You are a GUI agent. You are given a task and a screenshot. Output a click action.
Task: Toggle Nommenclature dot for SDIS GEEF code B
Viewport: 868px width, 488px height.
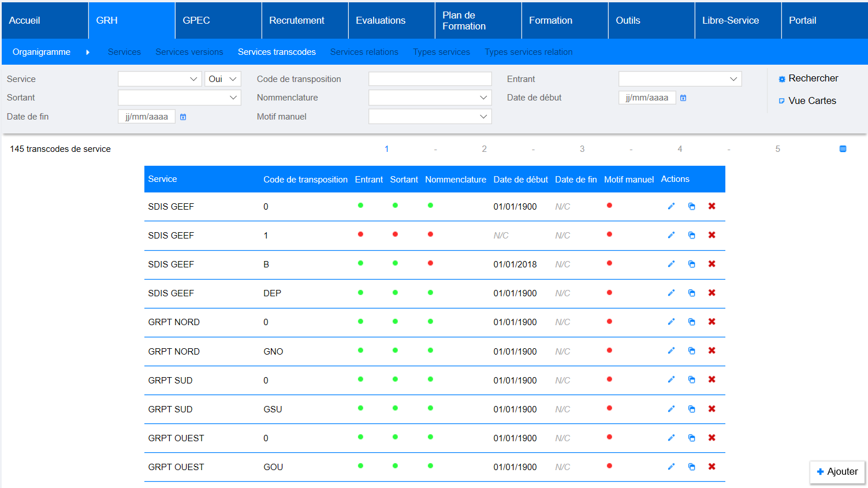click(430, 263)
